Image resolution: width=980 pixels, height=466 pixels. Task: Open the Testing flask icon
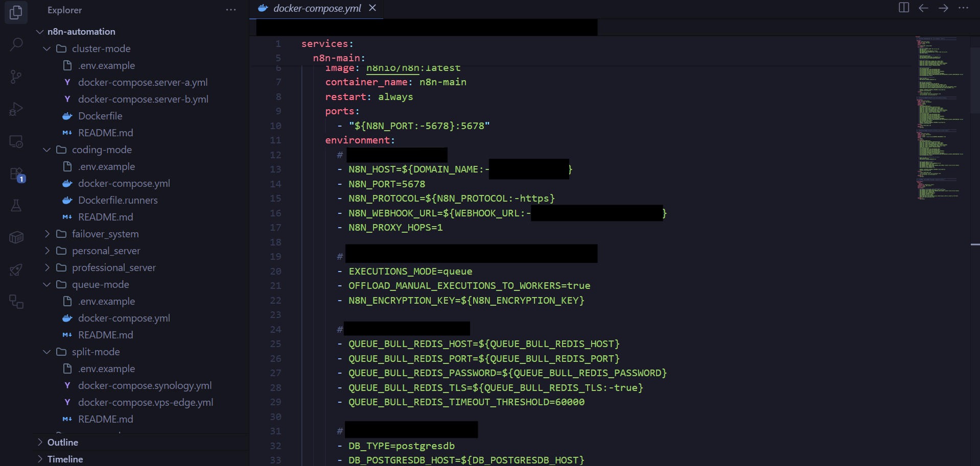(16, 206)
